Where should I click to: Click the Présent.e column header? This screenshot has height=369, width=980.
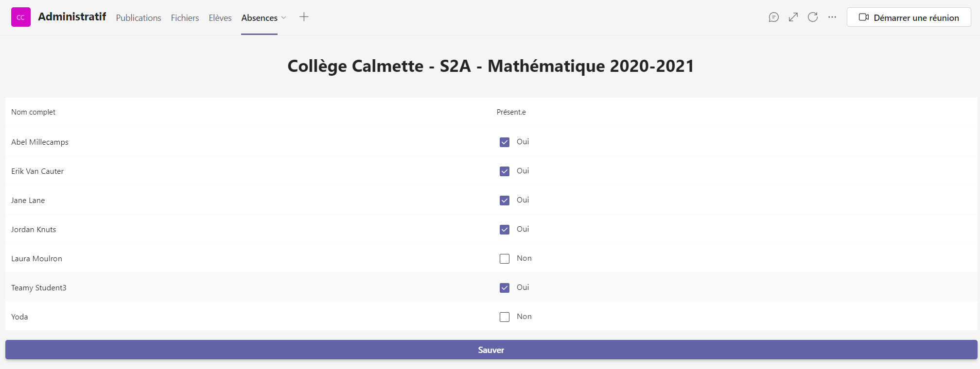coord(511,112)
